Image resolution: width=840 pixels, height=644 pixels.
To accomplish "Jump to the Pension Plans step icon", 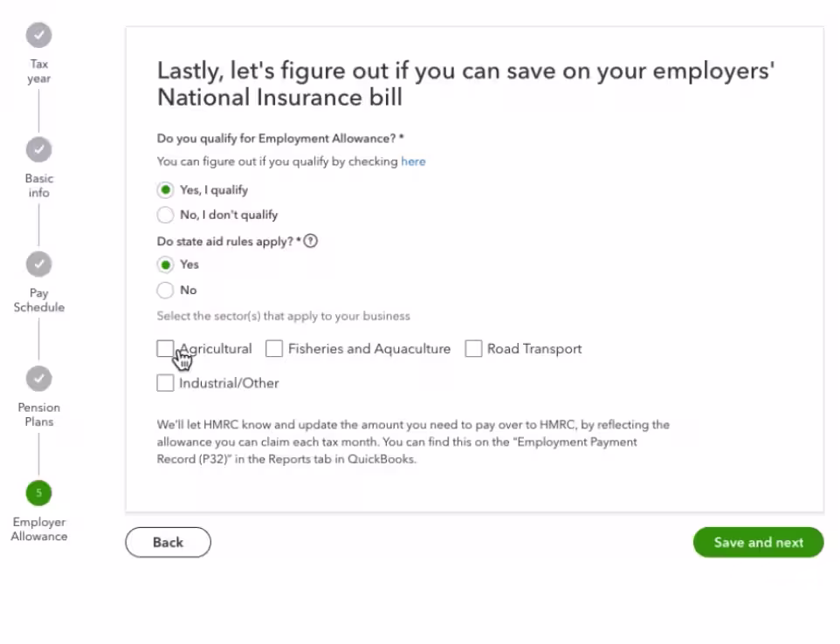I will click(38, 379).
